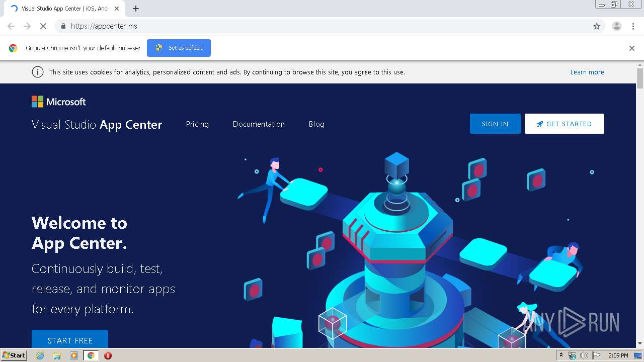Open Learn more about cookies
Screen dimensions: 644x362
(587, 72)
